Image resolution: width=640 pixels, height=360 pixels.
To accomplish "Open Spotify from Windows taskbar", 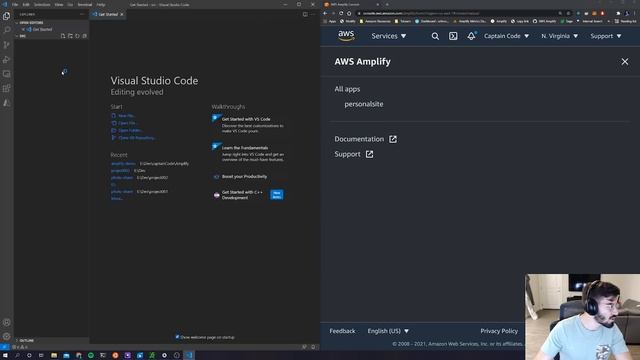I will click(91, 356).
